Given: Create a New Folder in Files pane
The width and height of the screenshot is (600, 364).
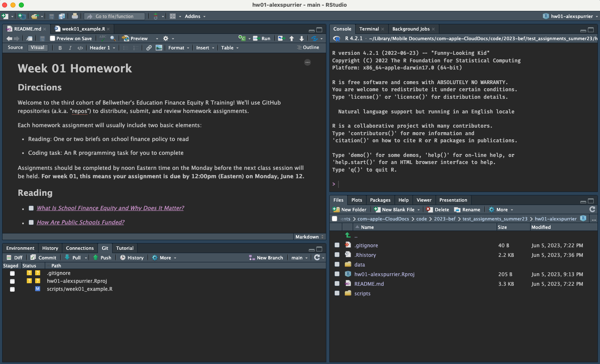Looking at the screenshot, I should [x=349, y=210].
